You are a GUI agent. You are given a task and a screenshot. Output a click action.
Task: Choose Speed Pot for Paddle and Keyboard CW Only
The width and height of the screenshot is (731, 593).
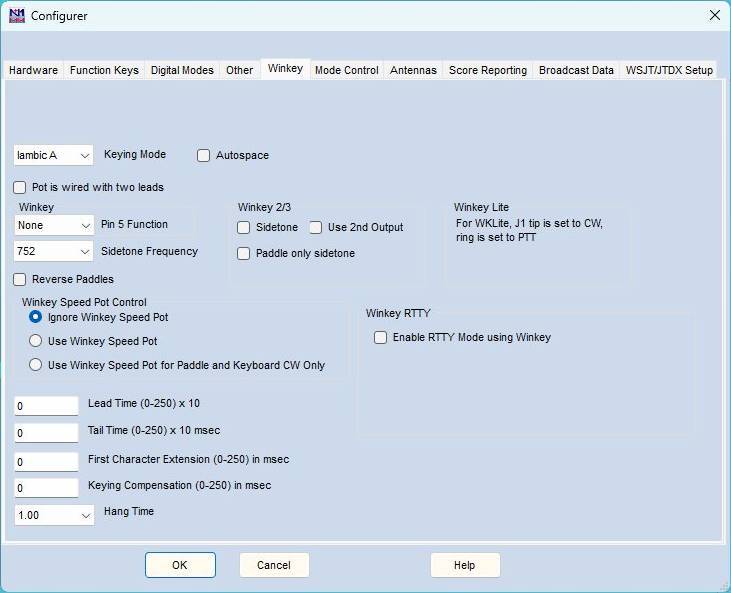[x=35, y=365]
